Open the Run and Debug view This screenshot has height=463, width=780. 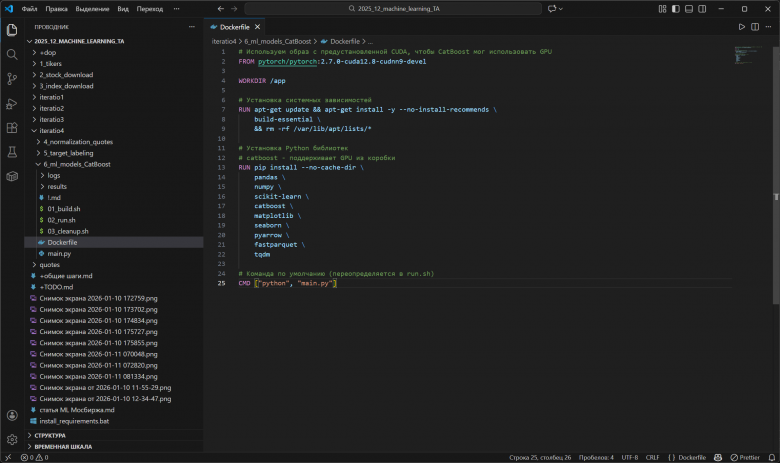[x=12, y=103]
